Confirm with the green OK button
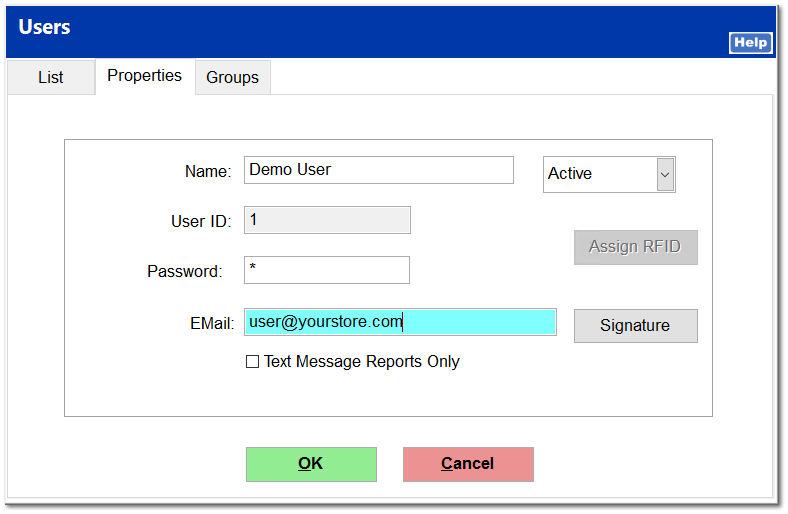 tap(311, 464)
